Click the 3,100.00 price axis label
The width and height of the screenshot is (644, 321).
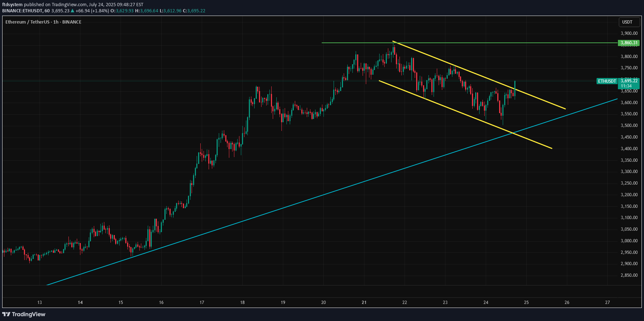click(x=629, y=218)
